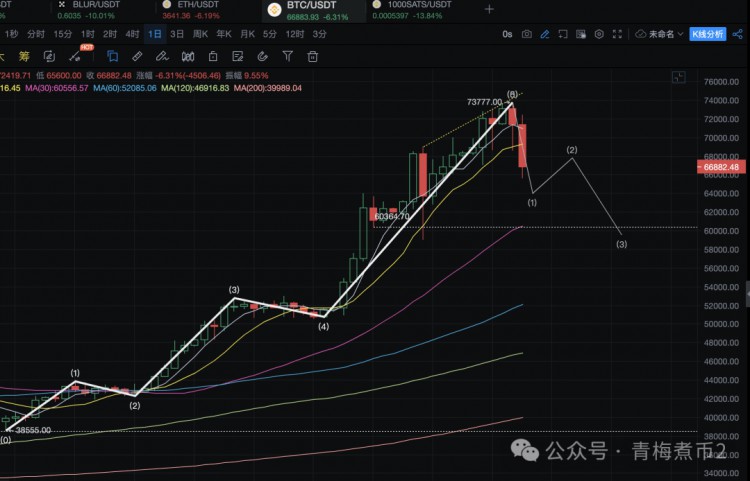Viewport: 750px width, 481px height.
Task: Click the refresh-edit square icon
Action: [x=49, y=56]
